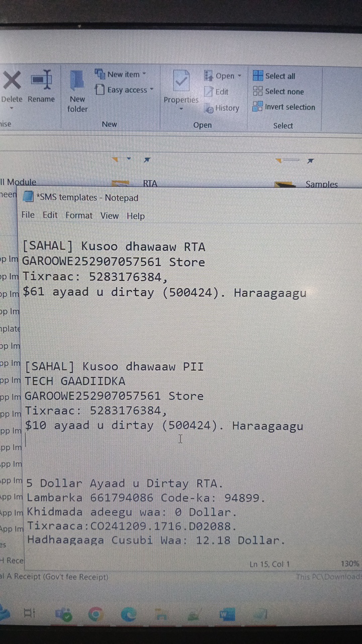Click the Notepad title '*SMS templates - Notepad'
362x644 pixels.
[x=87, y=198]
